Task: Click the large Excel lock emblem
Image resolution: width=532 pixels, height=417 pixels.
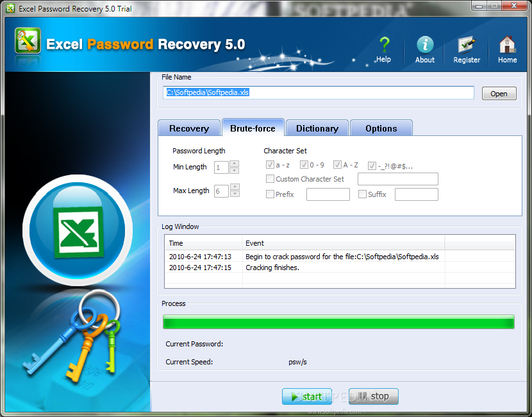Action: point(78,230)
